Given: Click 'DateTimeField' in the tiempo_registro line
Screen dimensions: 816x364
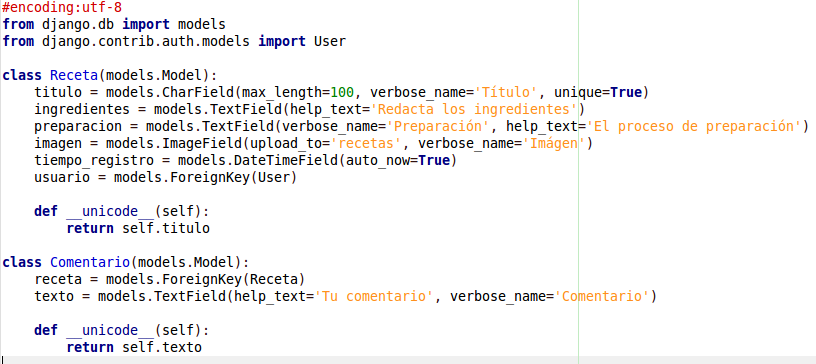Looking at the screenshot, I should (286, 161).
